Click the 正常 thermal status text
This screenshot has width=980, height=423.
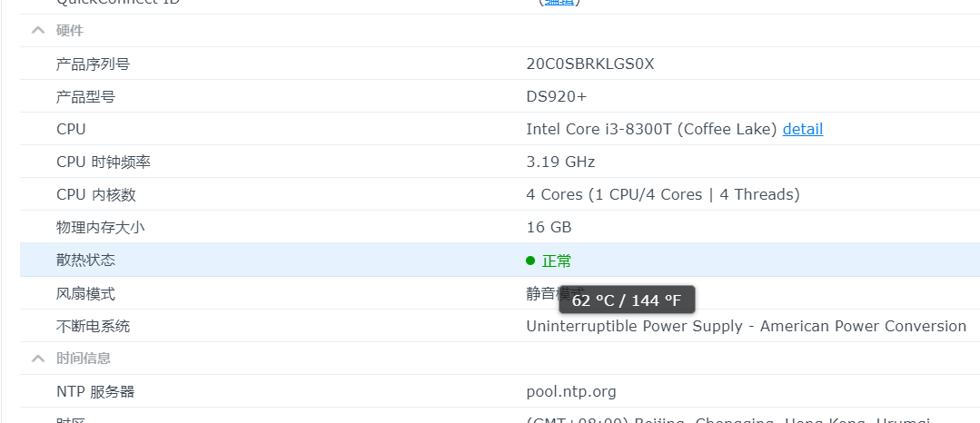556,261
